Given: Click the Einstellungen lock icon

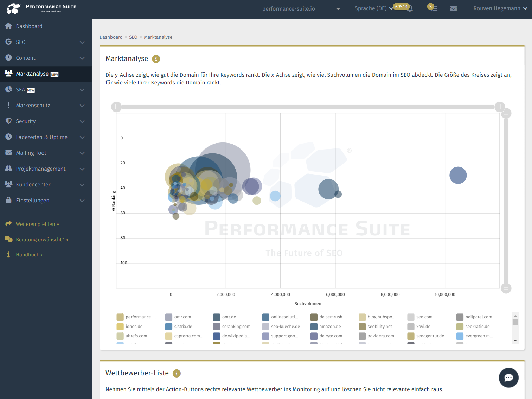Looking at the screenshot, I should (x=8, y=200).
